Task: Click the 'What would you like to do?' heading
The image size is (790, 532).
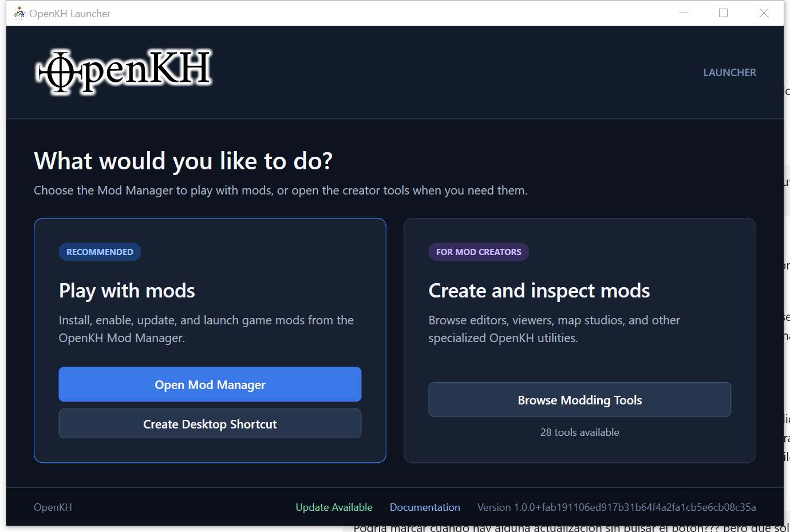Action: point(183,161)
